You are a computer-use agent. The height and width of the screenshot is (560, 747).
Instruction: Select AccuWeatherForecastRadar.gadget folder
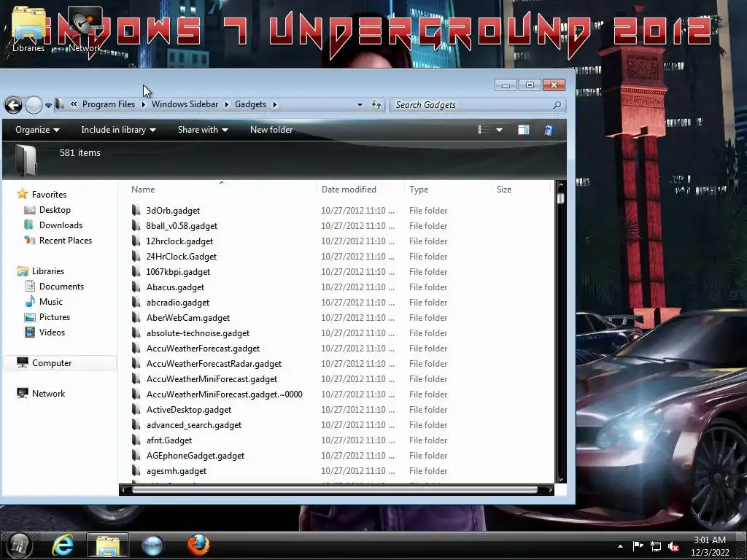[214, 364]
